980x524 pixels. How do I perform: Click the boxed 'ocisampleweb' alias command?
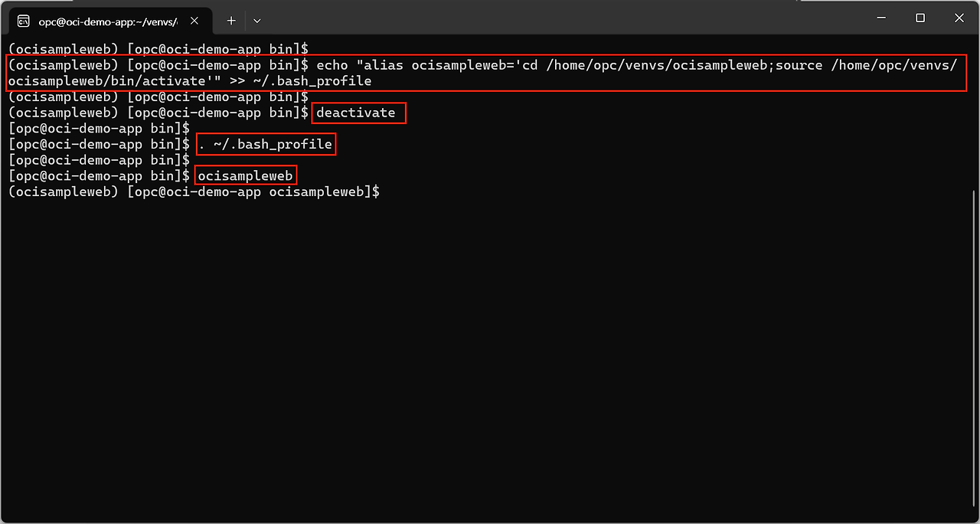pos(245,176)
